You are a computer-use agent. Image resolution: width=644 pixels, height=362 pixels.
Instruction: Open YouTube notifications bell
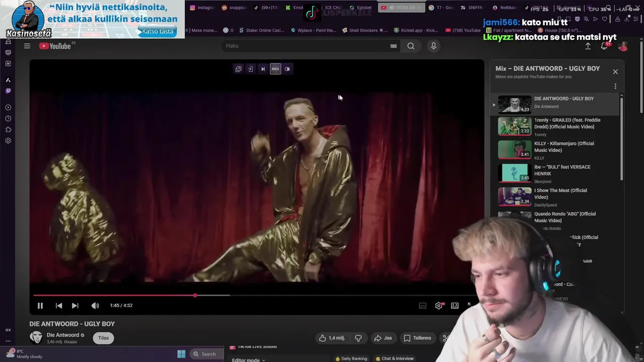tap(605, 46)
